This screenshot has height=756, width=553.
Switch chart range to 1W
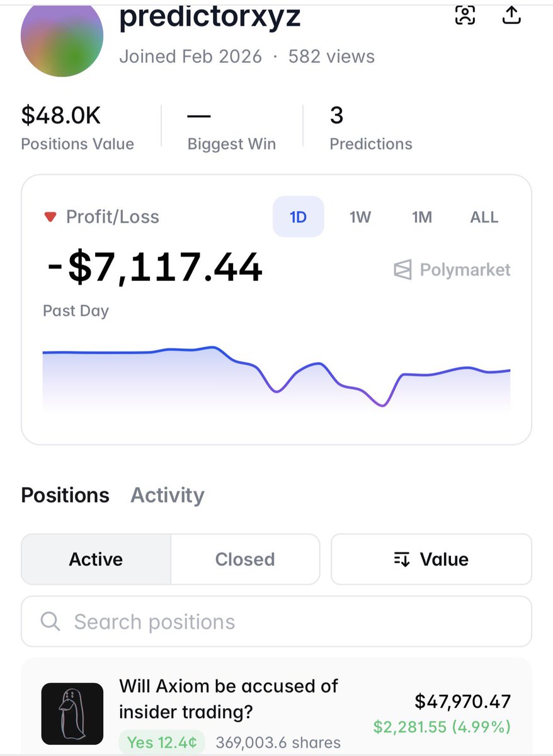360,217
